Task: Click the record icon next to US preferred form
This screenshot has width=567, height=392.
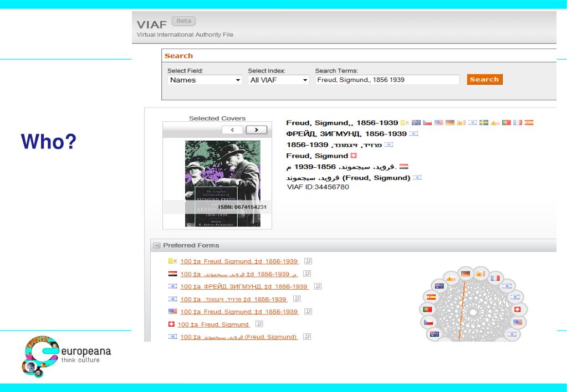Action: click(x=308, y=311)
